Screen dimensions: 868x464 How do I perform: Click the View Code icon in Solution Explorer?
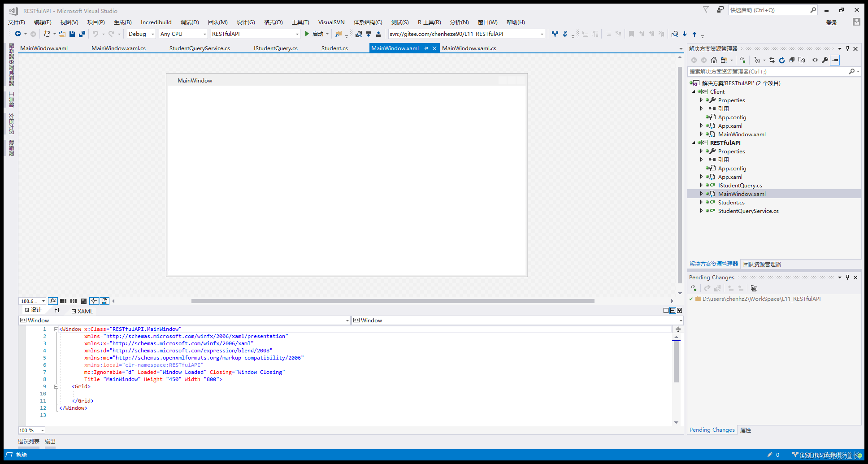pos(815,60)
